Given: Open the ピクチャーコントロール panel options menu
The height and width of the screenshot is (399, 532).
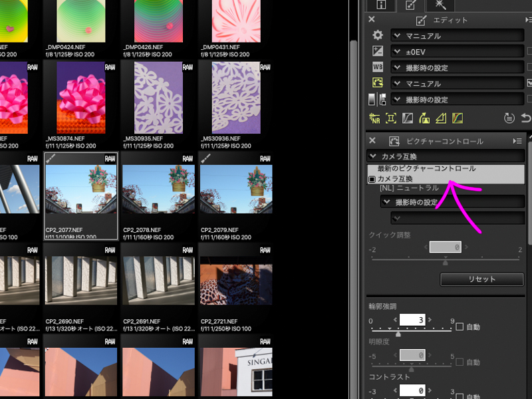Looking at the screenshot, I should click(517, 141).
